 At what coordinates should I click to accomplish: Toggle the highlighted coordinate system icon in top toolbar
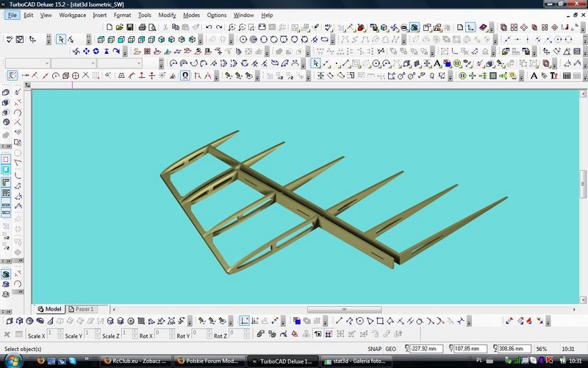pyautogui.click(x=470, y=27)
